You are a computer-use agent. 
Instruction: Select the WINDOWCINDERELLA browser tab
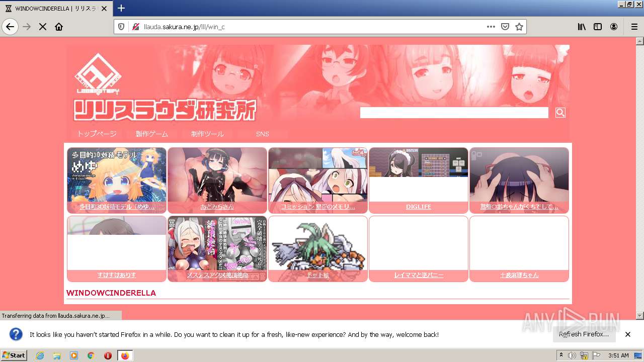[56, 9]
